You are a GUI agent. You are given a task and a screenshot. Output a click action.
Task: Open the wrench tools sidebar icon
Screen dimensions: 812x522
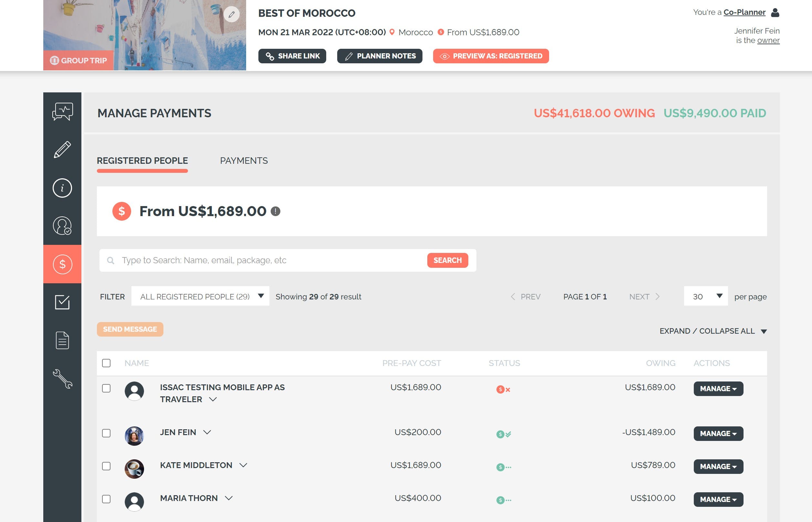[62, 378]
